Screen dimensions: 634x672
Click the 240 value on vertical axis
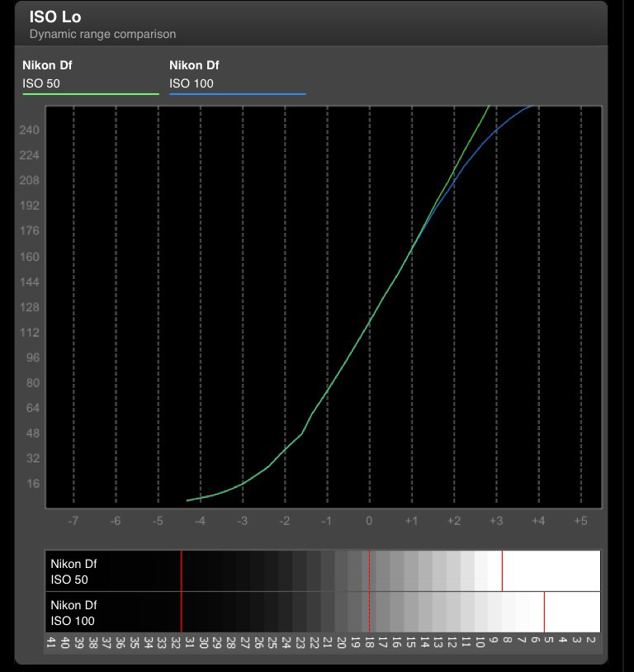click(29, 130)
